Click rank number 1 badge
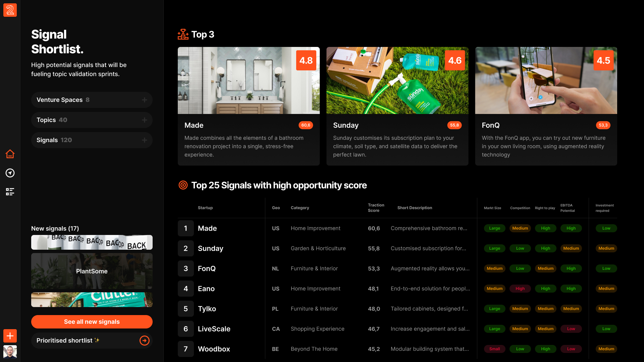 (x=186, y=228)
